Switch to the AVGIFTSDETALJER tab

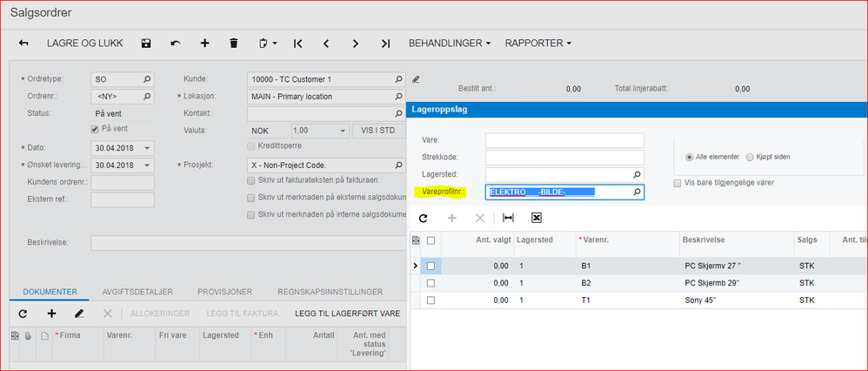[137, 292]
